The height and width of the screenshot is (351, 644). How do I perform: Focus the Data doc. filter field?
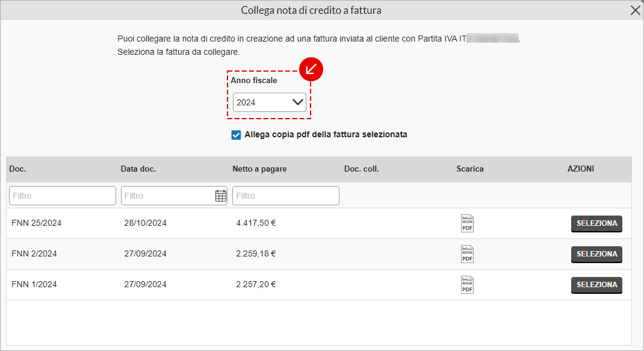(167, 196)
